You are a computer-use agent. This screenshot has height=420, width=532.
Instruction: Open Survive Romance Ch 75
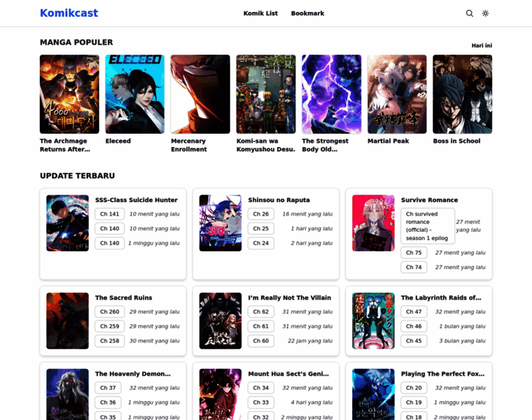pyautogui.click(x=414, y=253)
